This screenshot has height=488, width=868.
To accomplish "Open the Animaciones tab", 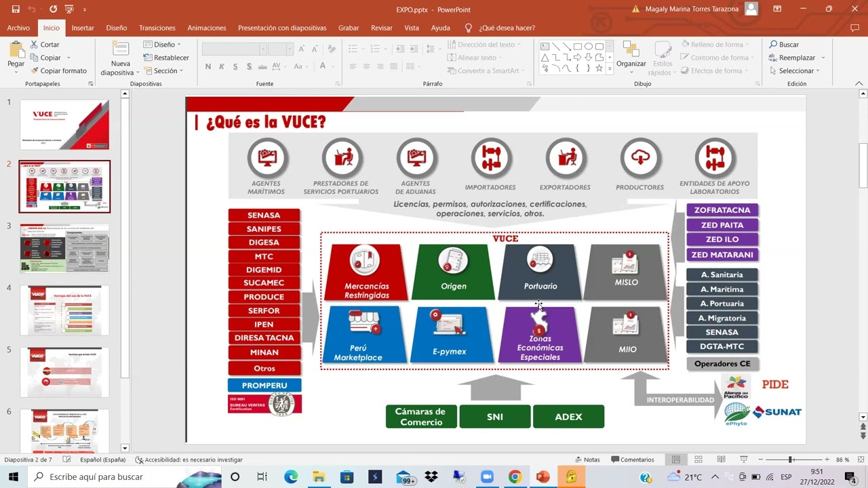I will [207, 28].
